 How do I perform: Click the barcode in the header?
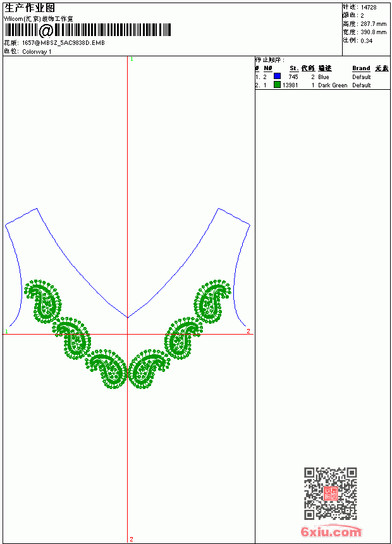(x=87, y=30)
